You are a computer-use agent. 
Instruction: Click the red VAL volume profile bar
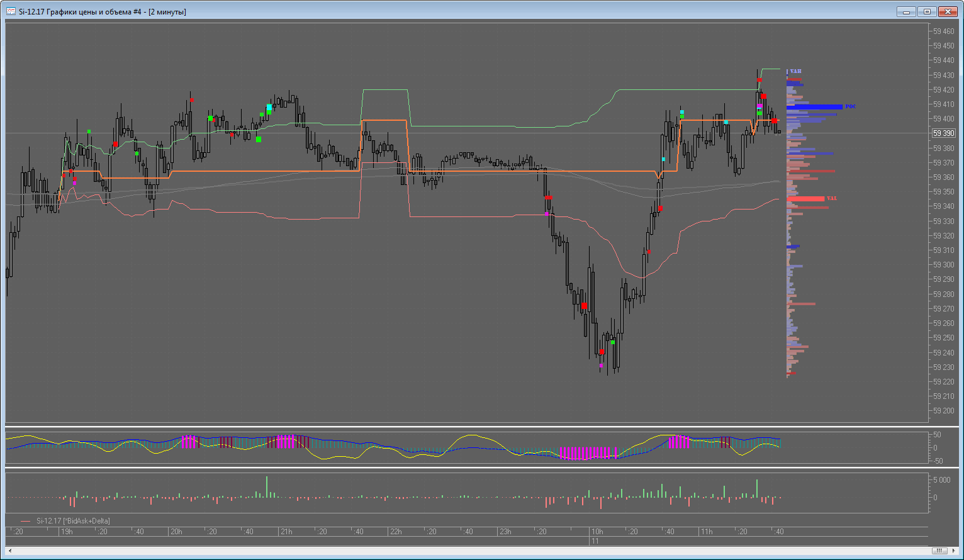805,199
